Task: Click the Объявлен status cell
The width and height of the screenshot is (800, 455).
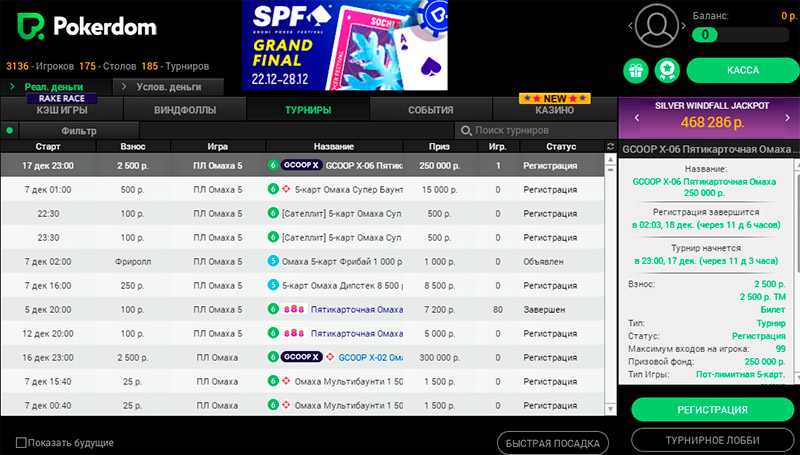Action: click(543, 261)
